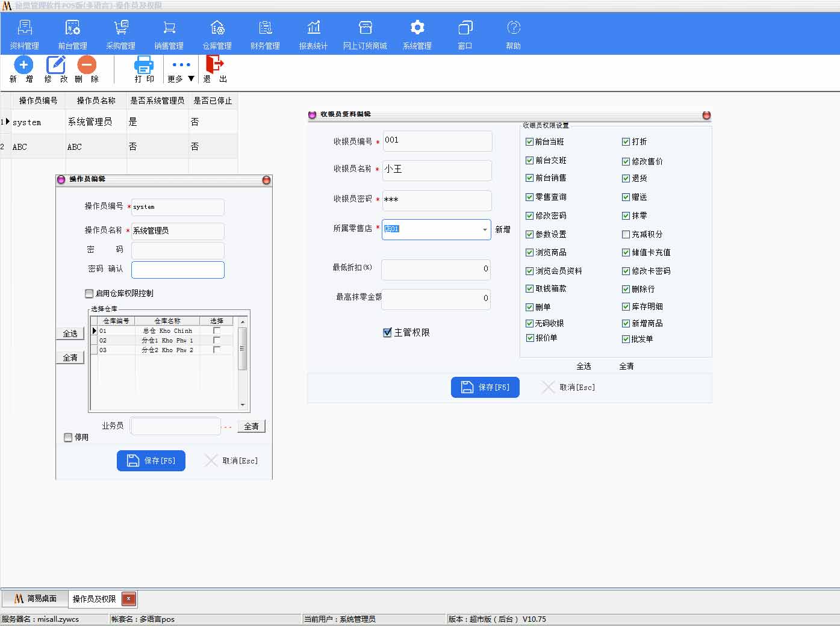Click 全清 button beside warehouse list

click(70, 358)
